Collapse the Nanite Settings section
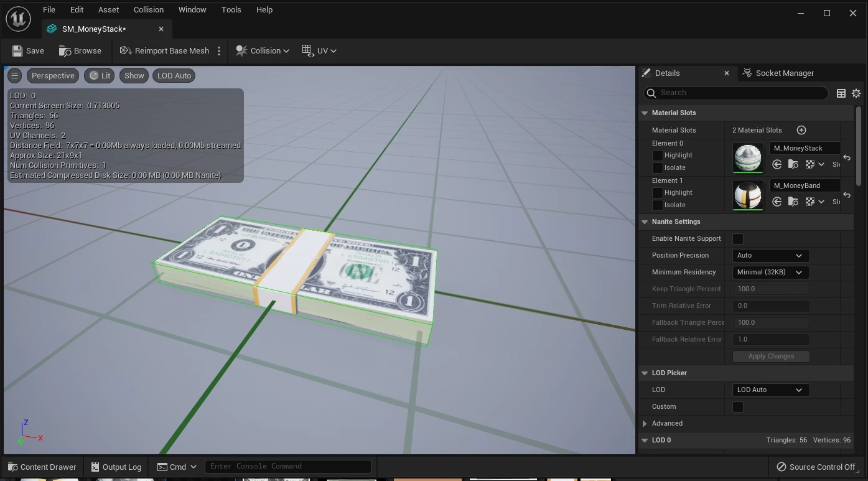868x481 pixels. 645,222
